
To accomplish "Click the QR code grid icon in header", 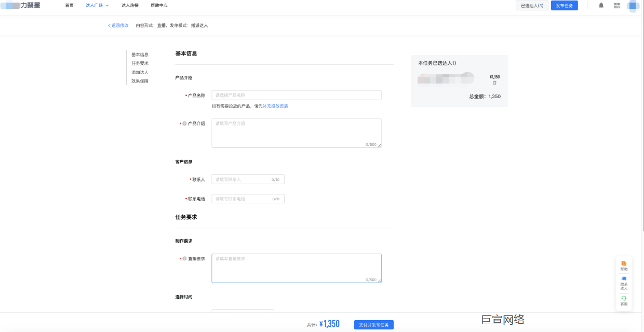I will coord(616,5).
